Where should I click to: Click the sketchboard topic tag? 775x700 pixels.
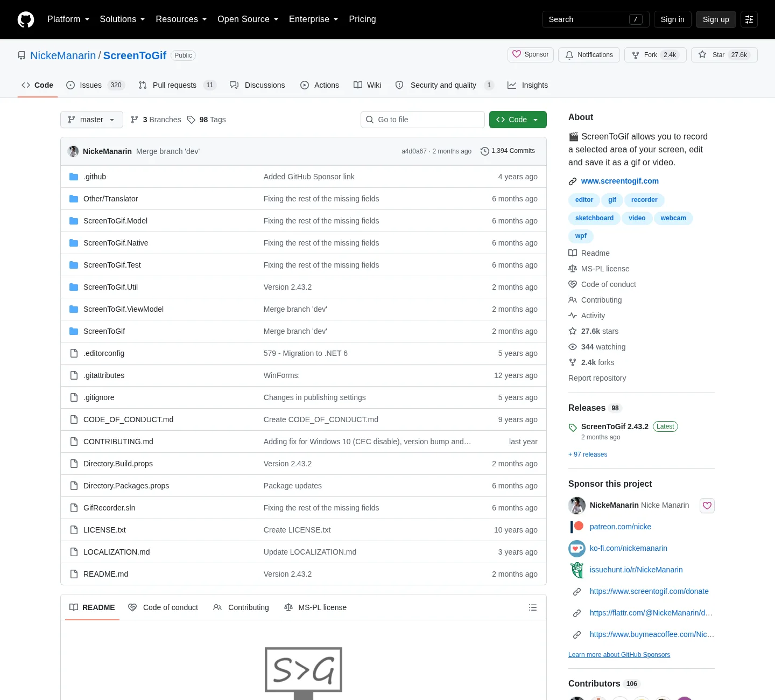(x=594, y=218)
